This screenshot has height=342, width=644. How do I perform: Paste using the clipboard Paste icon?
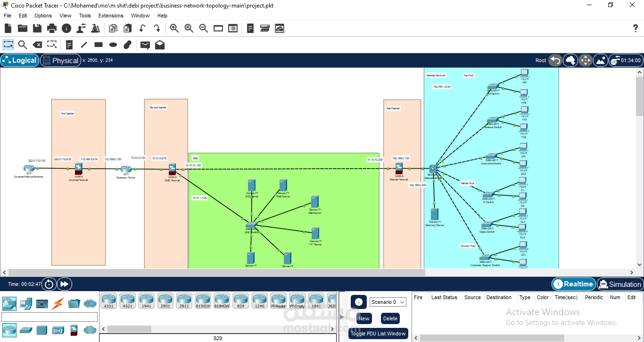click(128, 28)
